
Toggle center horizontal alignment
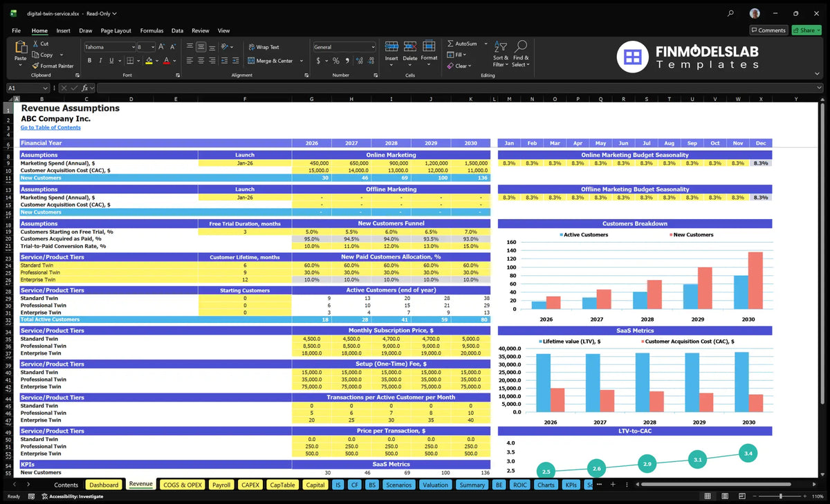[201, 61]
